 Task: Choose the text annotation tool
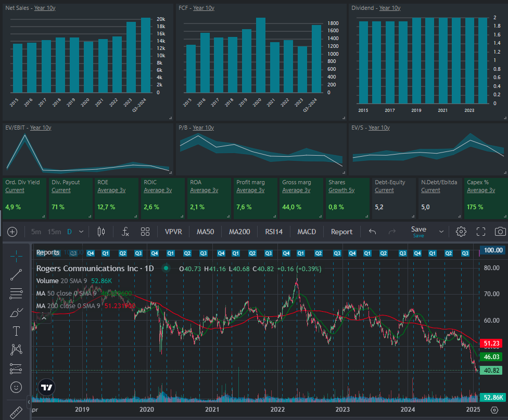point(16,331)
